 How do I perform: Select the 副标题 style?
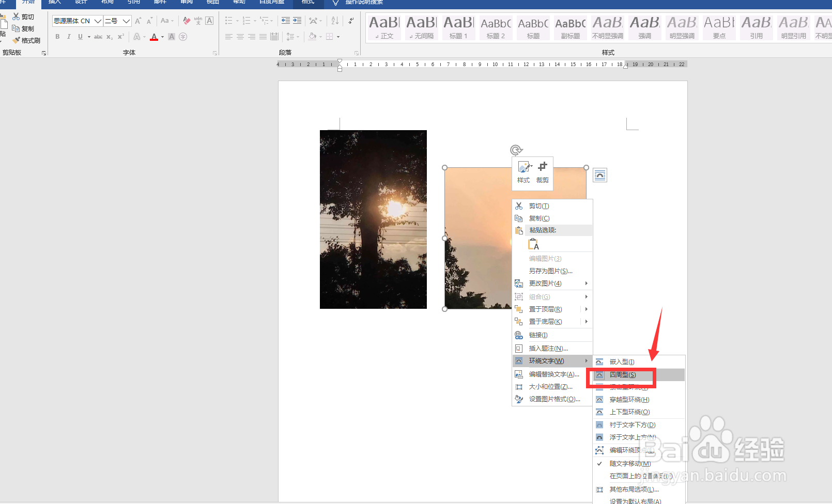click(x=570, y=27)
